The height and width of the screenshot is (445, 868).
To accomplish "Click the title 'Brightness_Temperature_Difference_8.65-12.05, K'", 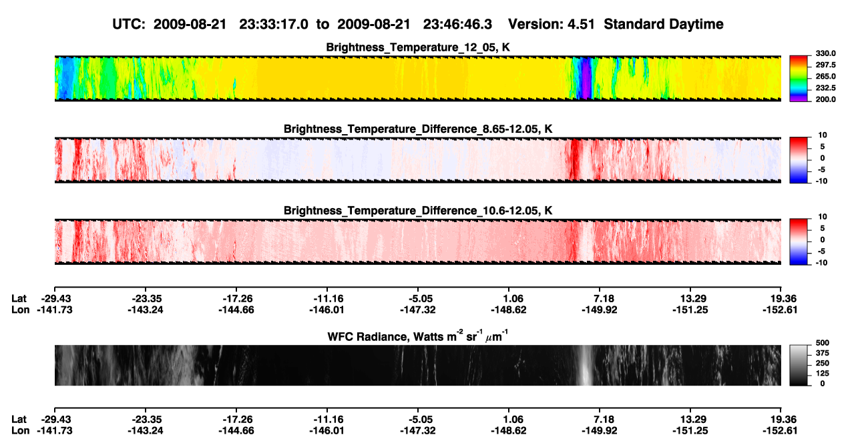I will [418, 129].
